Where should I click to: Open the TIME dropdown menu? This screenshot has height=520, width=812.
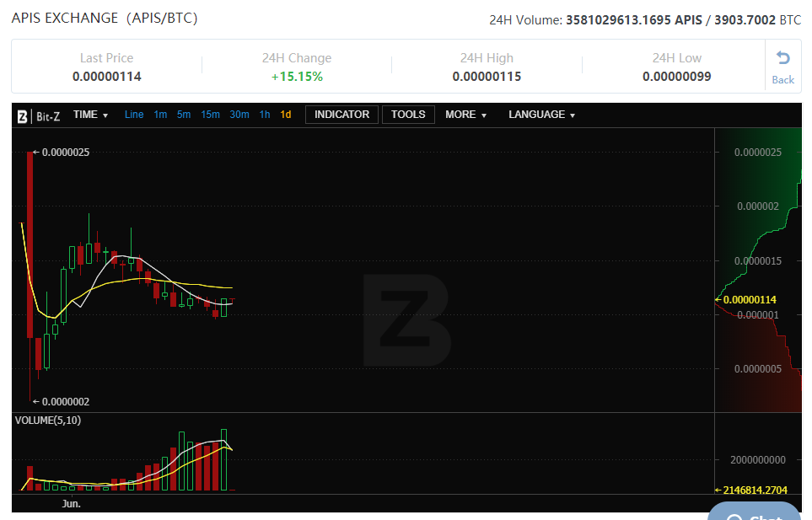coord(90,115)
